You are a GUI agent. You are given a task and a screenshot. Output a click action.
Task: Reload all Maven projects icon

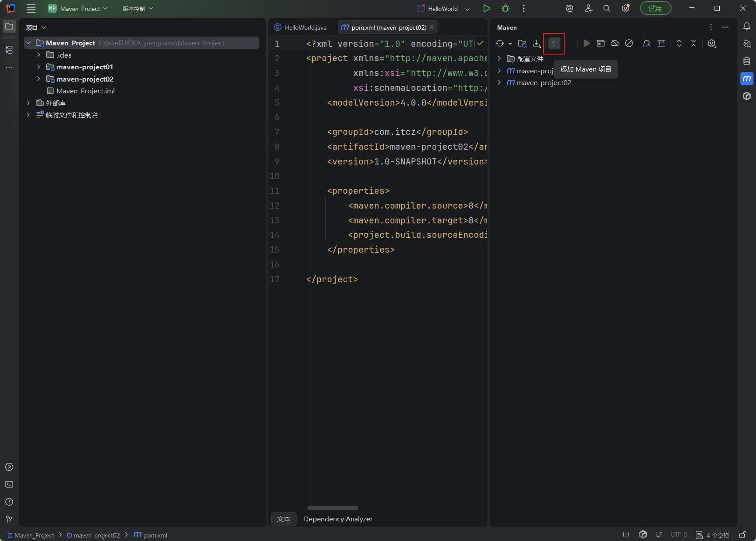(500, 43)
